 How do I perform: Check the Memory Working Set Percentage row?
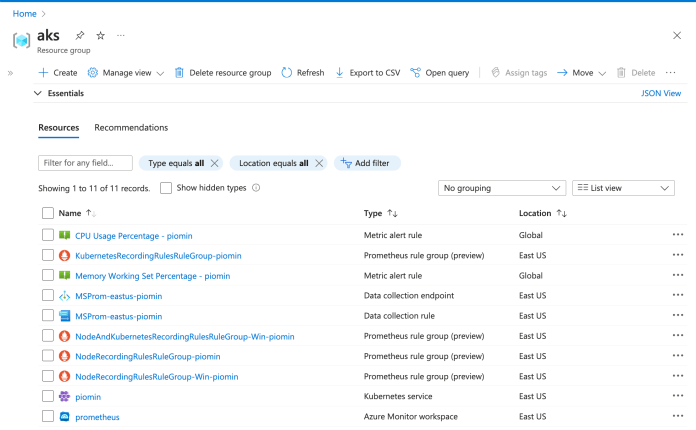(48, 275)
